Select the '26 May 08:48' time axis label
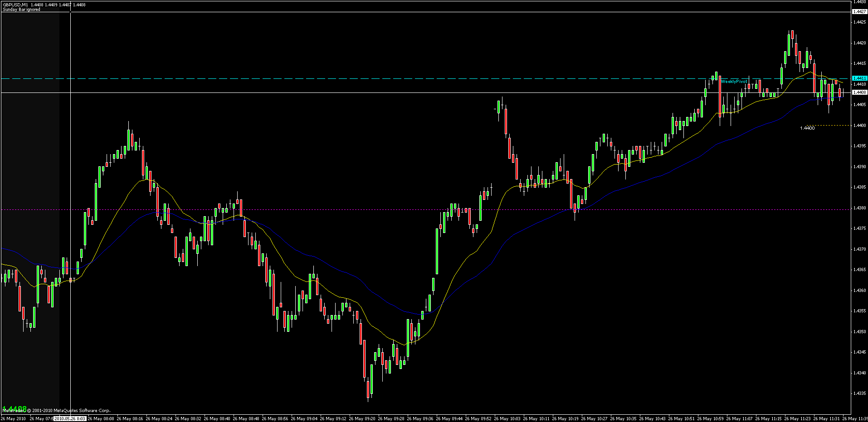Image resolution: width=868 pixels, height=422 pixels. (x=246, y=419)
